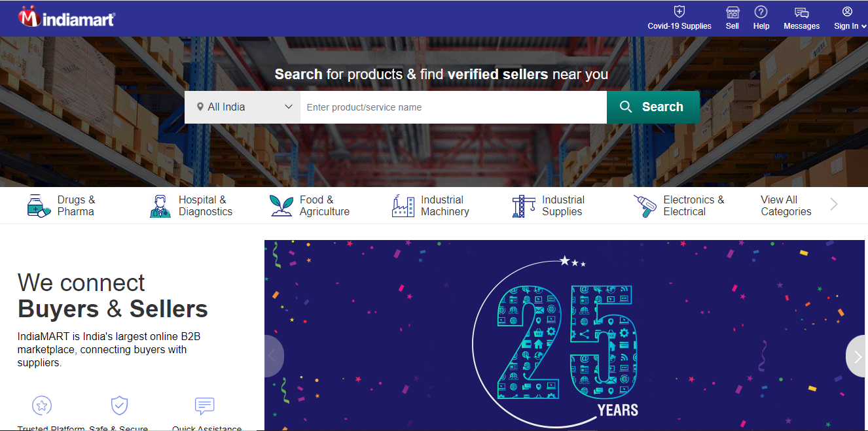This screenshot has height=431, width=868.
Task: Select the Sell label in header
Action: click(x=732, y=26)
